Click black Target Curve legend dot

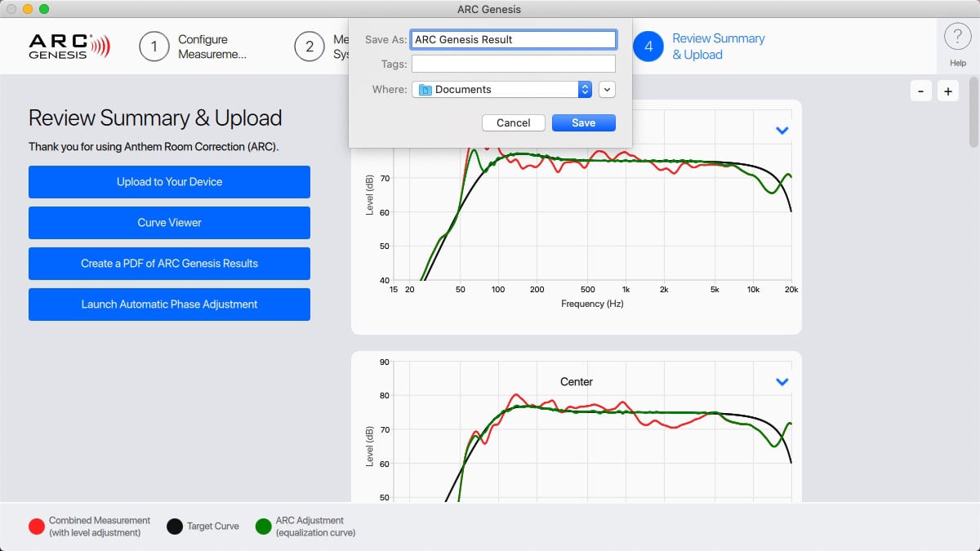[x=174, y=527]
